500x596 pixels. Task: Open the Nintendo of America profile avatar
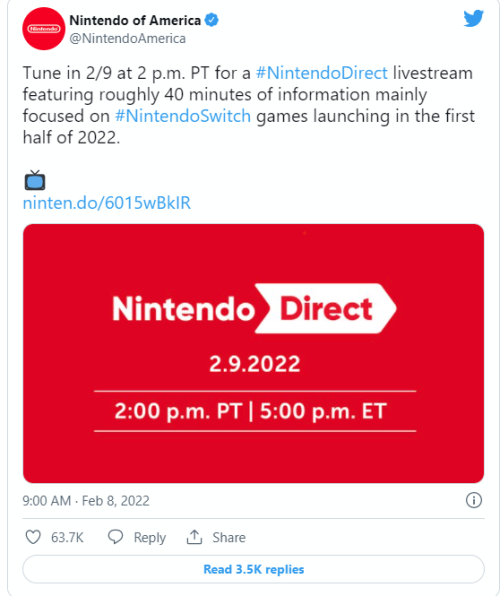pyautogui.click(x=44, y=29)
